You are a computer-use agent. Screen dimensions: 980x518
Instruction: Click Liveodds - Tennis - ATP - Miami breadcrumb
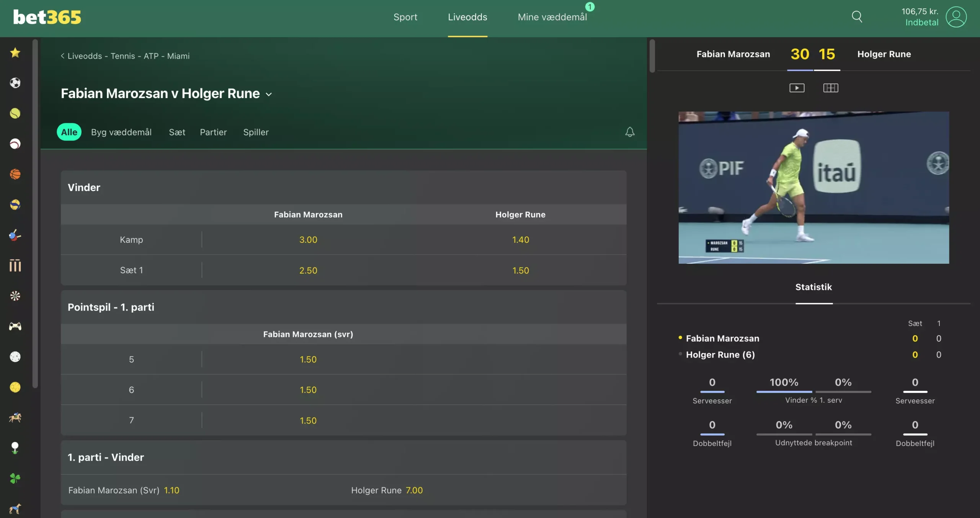pyautogui.click(x=129, y=56)
